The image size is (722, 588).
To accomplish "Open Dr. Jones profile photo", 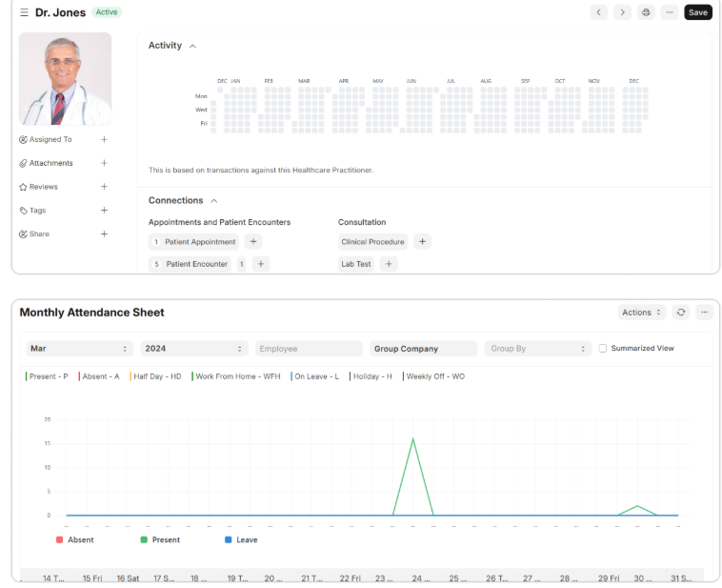I will click(x=65, y=79).
